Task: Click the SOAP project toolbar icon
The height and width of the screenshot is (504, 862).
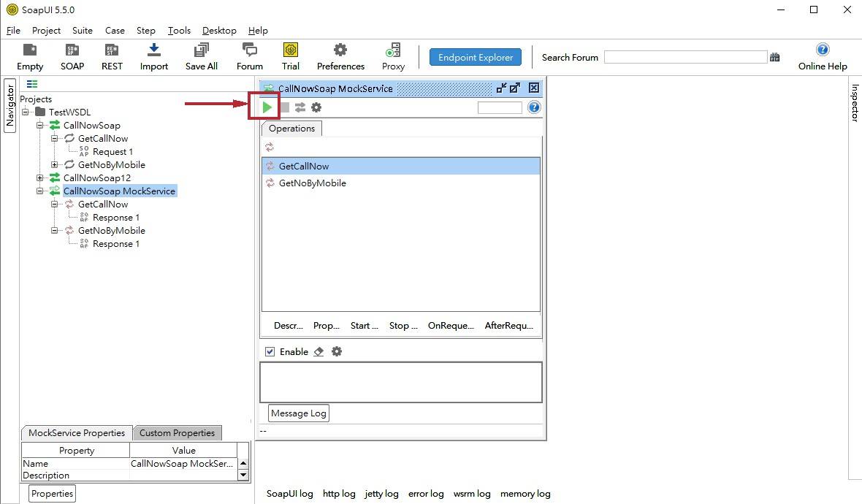Action: (72, 57)
